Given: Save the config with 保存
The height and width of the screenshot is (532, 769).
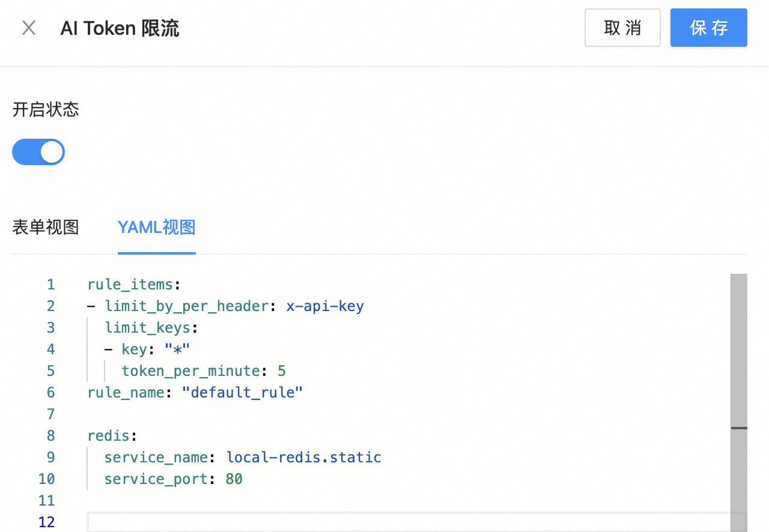Looking at the screenshot, I should tap(708, 28).
